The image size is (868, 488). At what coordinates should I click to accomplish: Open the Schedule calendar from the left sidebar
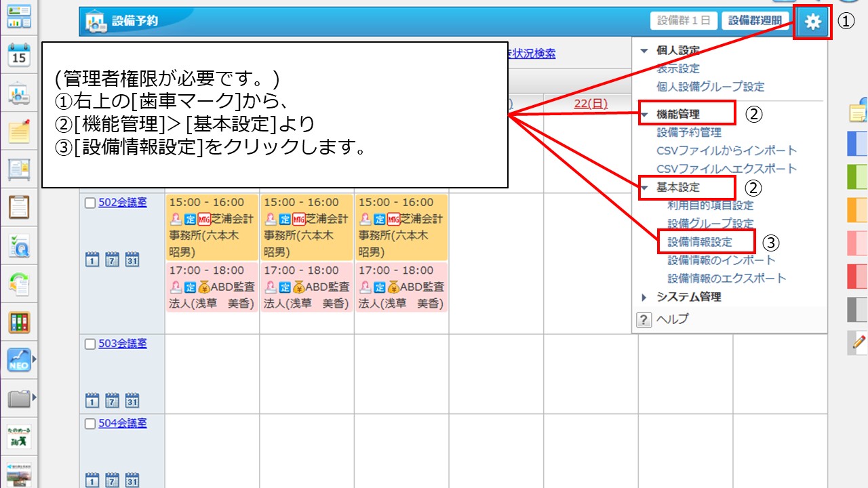point(18,54)
